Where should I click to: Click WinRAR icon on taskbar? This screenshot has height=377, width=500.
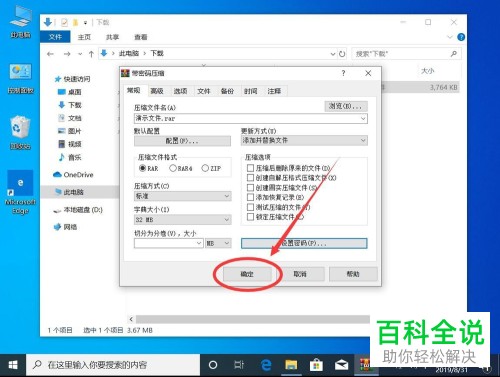pos(366,365)
